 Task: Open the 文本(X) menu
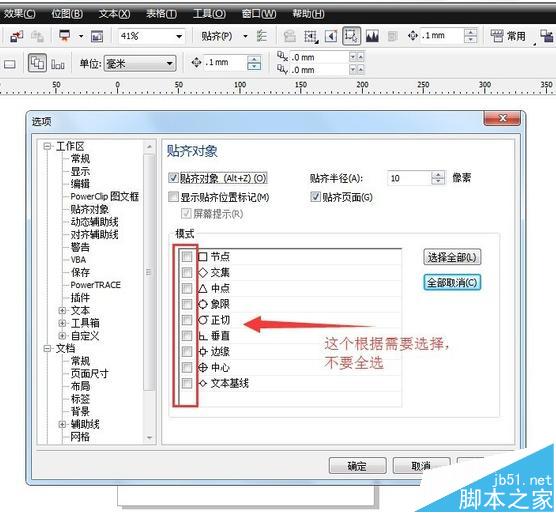point(115,14)
